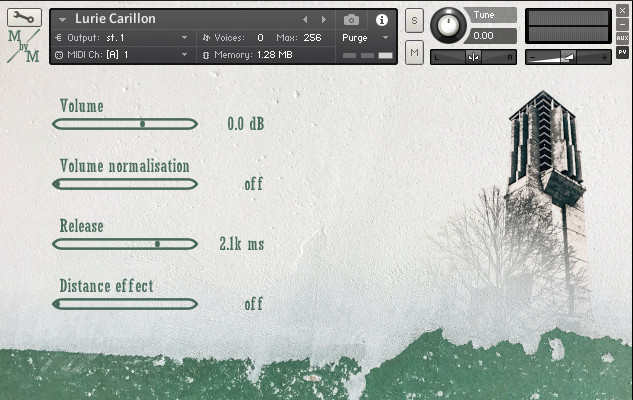Mute the instrument with the M button

tap(414, 52)
